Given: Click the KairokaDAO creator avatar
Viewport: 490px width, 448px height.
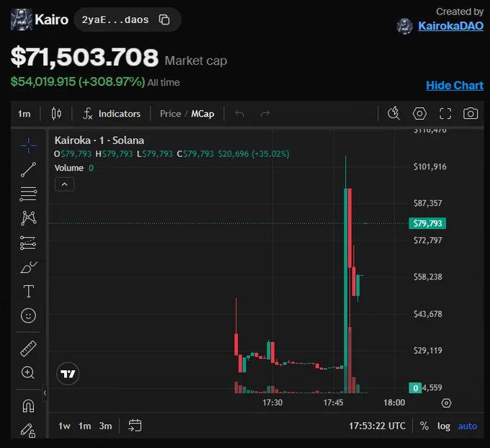Looking at the screenshot, I should click(x=405, y=26).
